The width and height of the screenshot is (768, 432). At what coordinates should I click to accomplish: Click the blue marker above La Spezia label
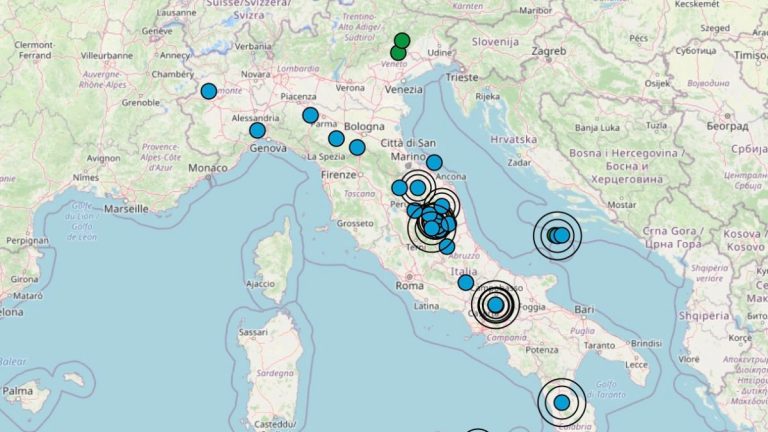click(336, 138)
